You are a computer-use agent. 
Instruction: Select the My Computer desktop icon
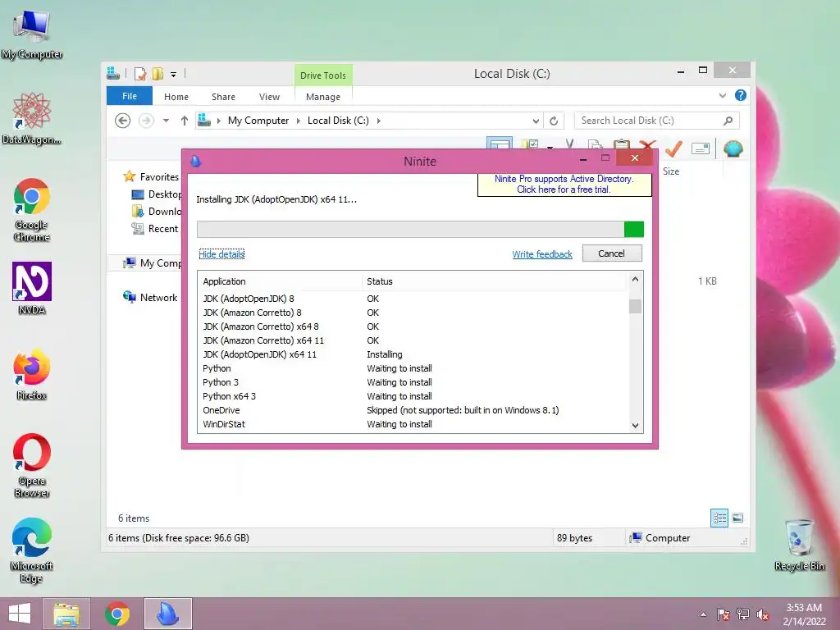[32, 34]
